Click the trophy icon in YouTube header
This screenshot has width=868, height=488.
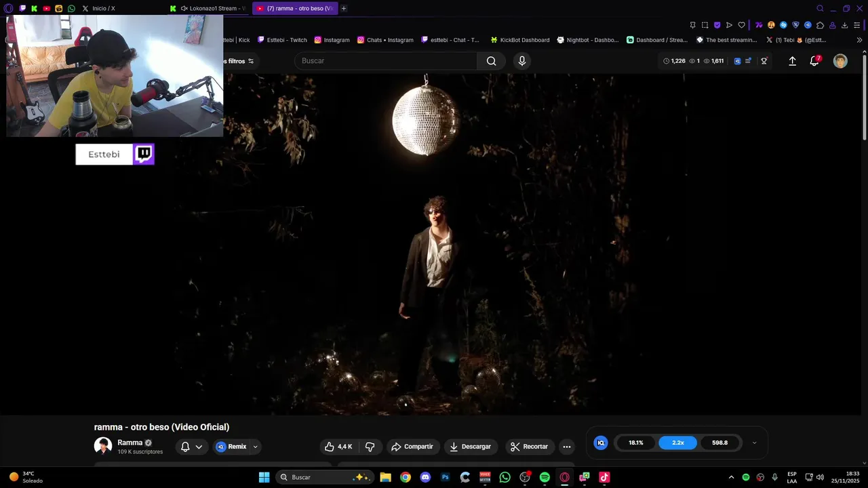tap(764, 61)
